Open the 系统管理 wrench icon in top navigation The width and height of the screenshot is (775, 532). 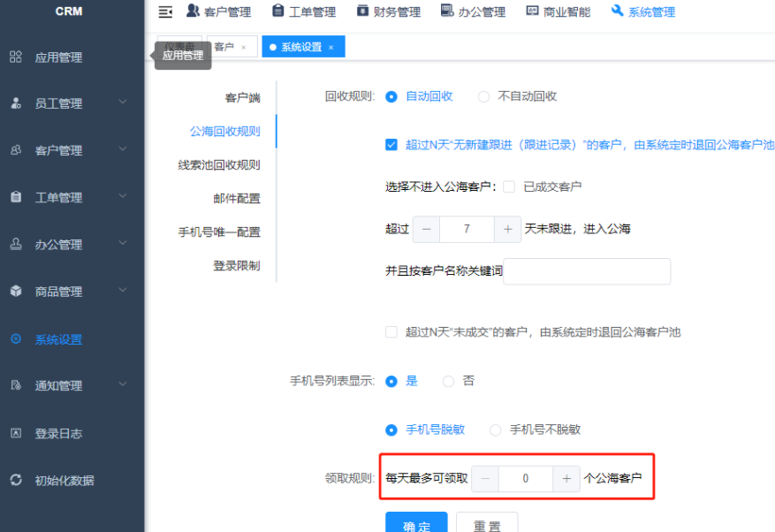point(617,11)
